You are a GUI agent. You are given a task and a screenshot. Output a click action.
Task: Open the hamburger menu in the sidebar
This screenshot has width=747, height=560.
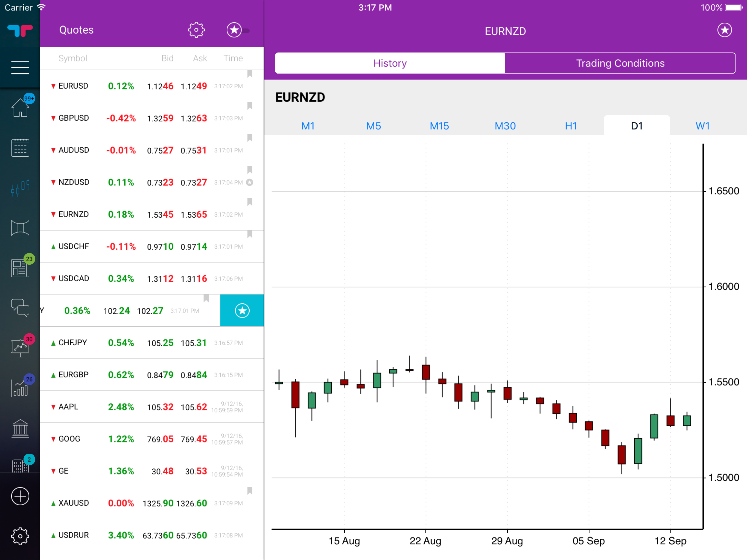(x=20, y=67)
